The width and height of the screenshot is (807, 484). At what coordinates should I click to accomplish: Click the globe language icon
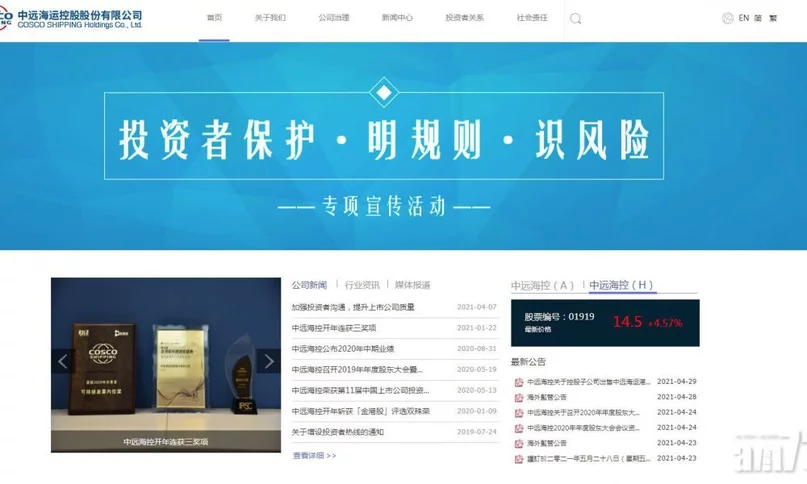tap(727, 19)
